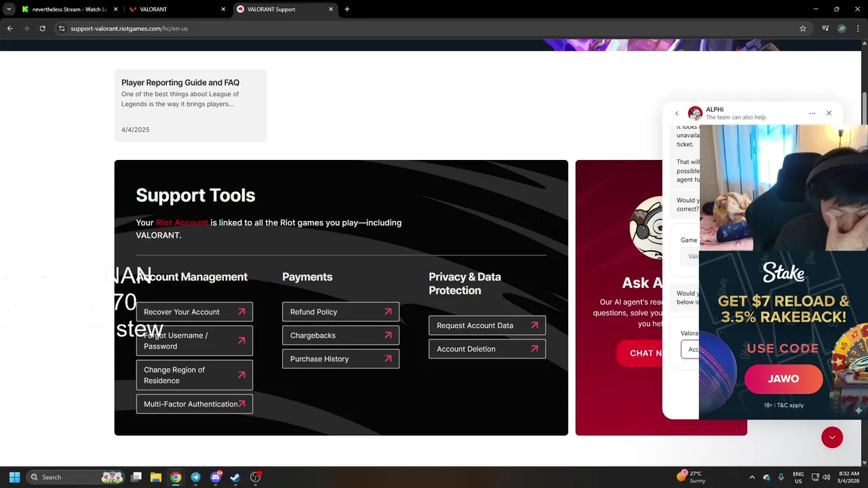Viewport: 868px width, 488px height.
Task: Open the Riot client taskbar icon
Action: point(256,477)
